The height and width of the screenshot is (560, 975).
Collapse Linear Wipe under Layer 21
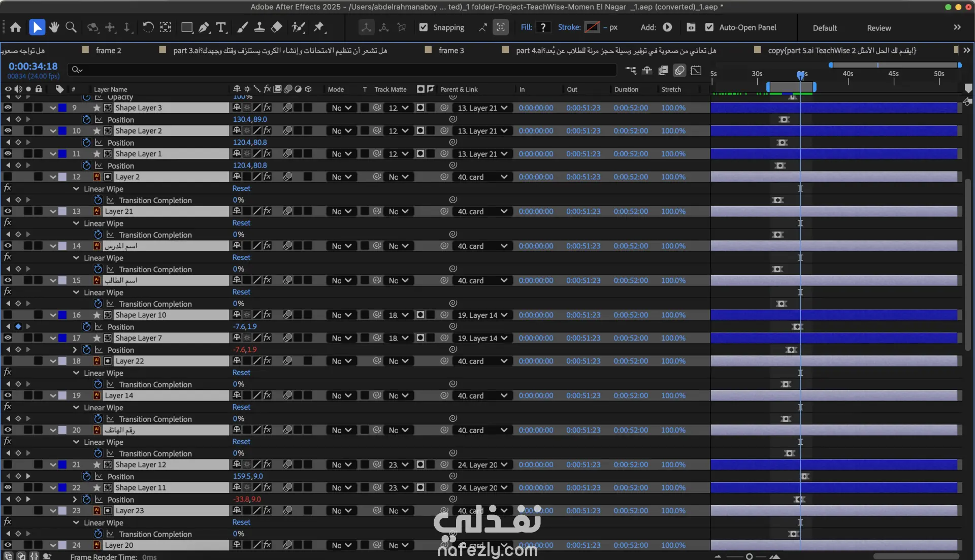76,223
